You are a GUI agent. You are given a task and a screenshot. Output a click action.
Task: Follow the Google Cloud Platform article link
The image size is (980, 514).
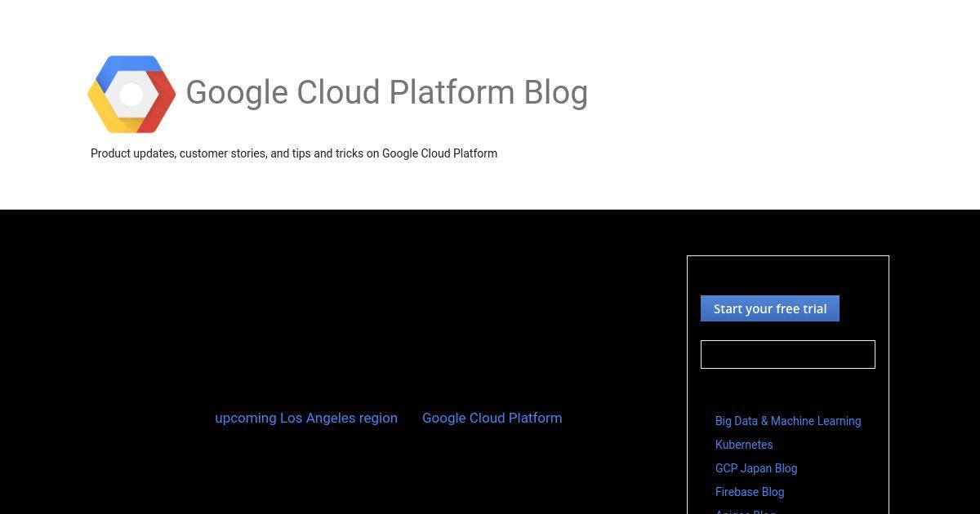coord(492,418)
